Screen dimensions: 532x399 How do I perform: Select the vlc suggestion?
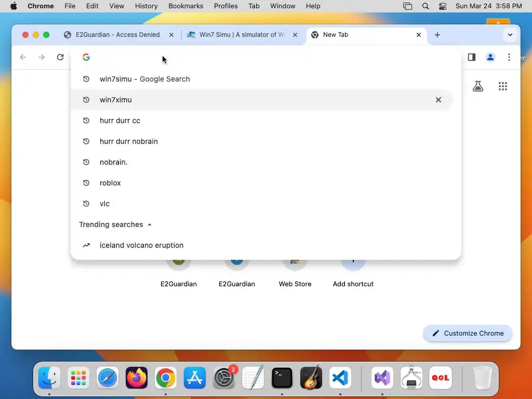[x=261, y=204]
